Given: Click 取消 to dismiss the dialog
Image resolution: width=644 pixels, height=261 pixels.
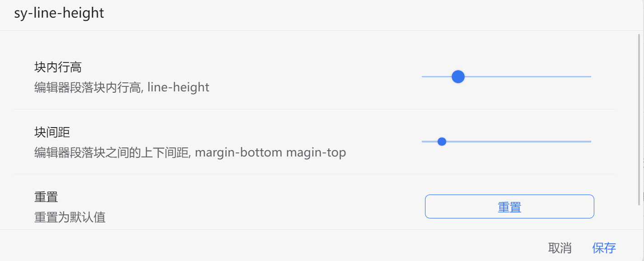Looking at the screenshot, I should 560,248.
